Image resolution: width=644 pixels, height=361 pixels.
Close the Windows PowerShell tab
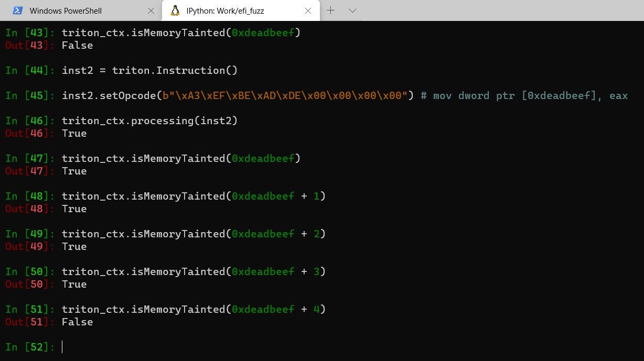tap(151, 10)
